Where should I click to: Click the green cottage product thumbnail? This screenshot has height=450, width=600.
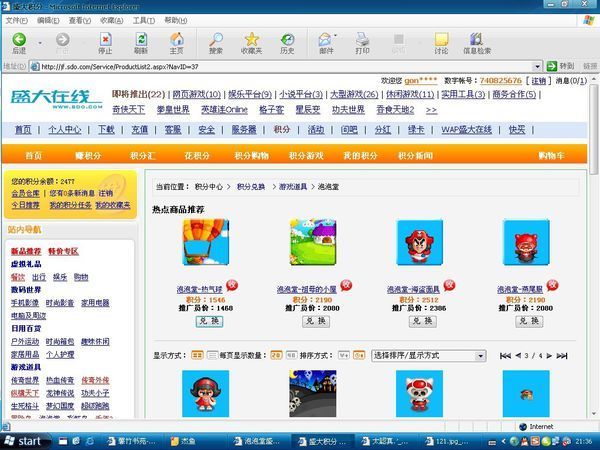click(x=313, y=242)
